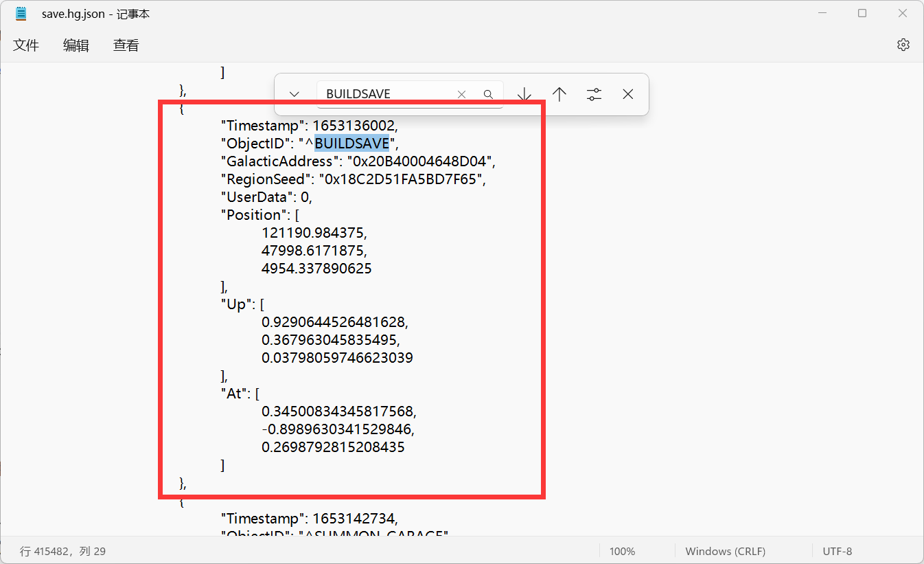
Task: Clear the BUILDSAVE search text
Action: pos(462,94)
